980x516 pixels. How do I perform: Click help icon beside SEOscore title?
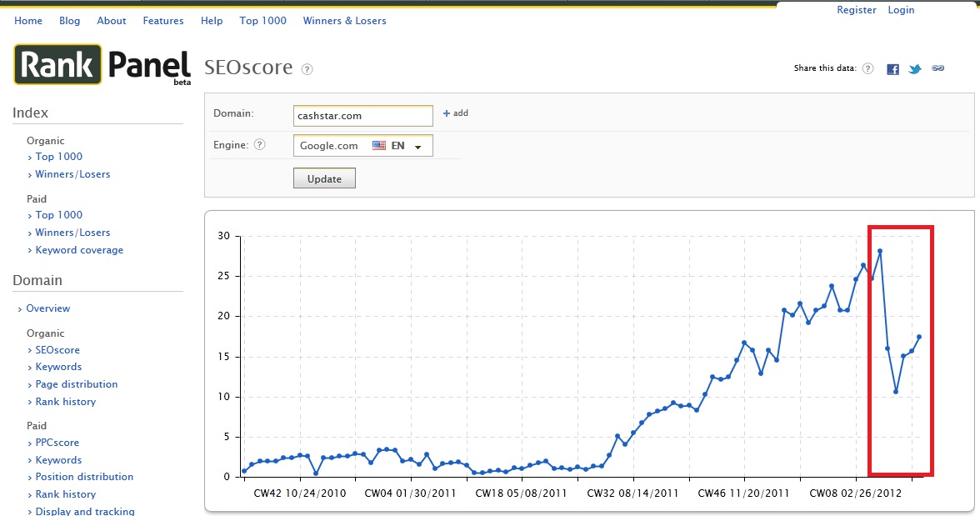click(307, 69)
